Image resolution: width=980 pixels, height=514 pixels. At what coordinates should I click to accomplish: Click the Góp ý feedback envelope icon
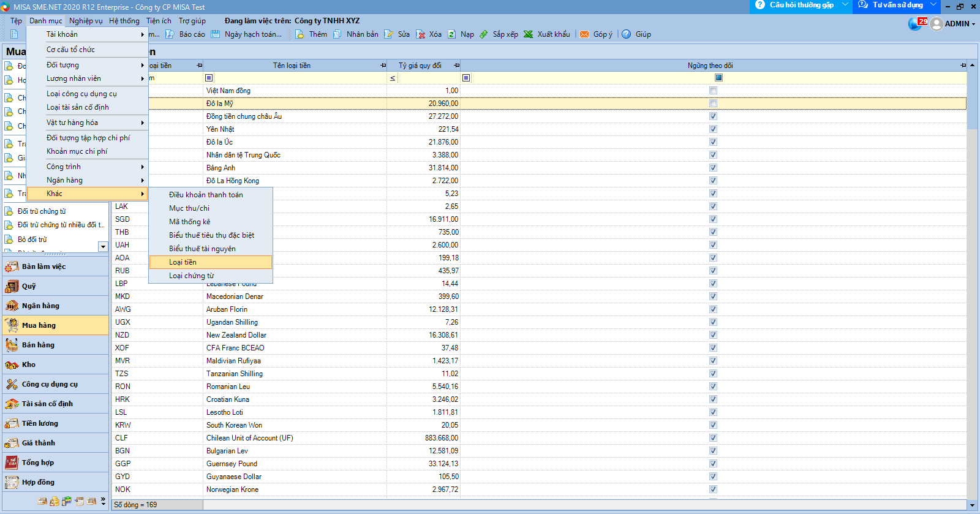click(584, 34)
